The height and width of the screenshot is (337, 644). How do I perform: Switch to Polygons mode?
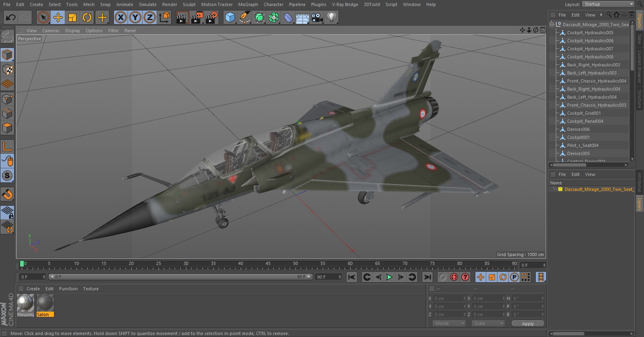pos(7,128)
